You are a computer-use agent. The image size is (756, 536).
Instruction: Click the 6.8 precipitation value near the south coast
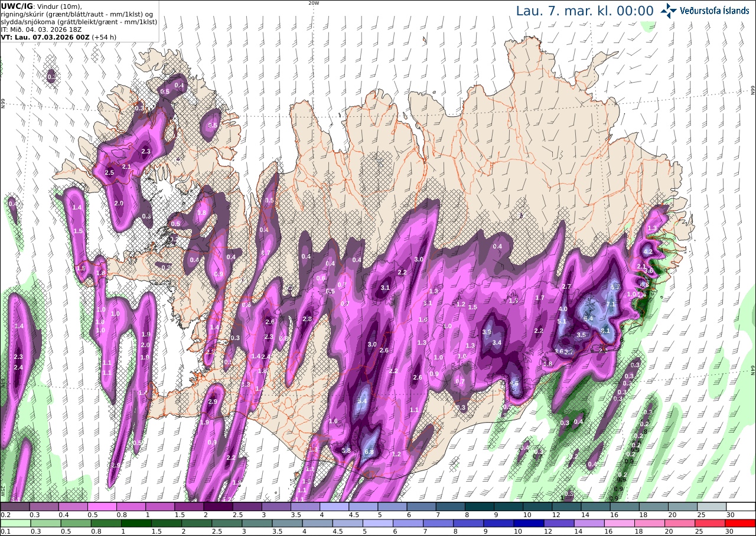point(370,452)
